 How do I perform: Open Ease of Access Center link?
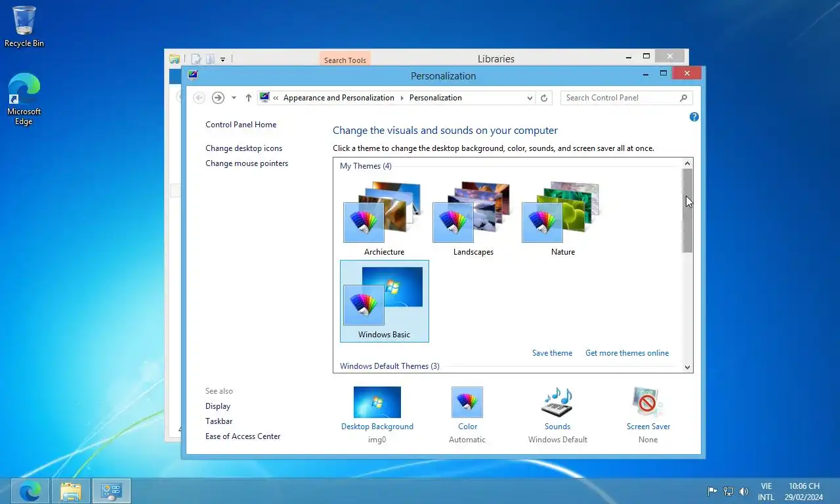pos(243,436)
